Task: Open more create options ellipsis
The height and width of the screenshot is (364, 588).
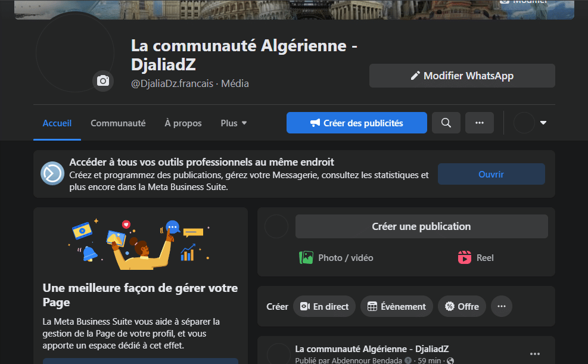Action: coord(502,306)
